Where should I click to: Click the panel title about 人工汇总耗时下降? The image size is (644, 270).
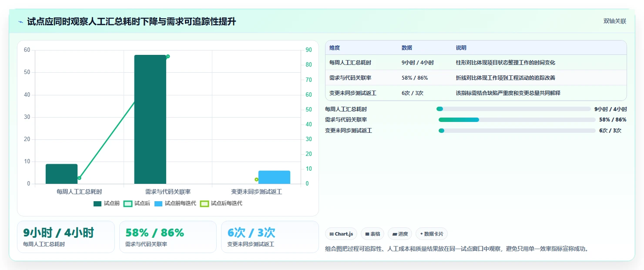[131, 22]
